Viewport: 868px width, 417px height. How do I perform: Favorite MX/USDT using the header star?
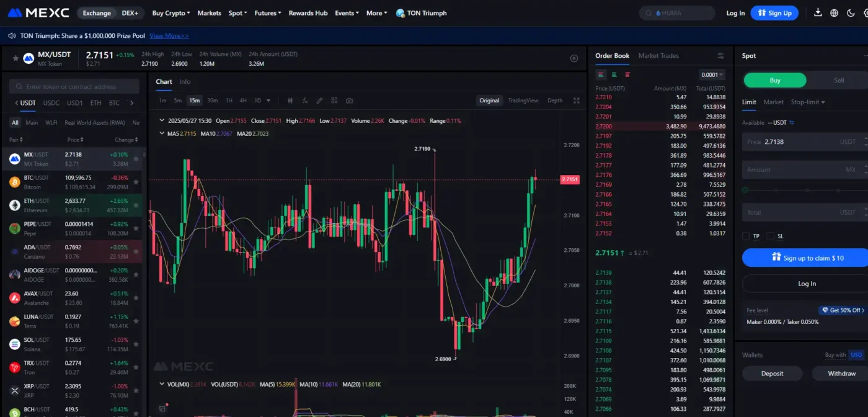(15, 58)
